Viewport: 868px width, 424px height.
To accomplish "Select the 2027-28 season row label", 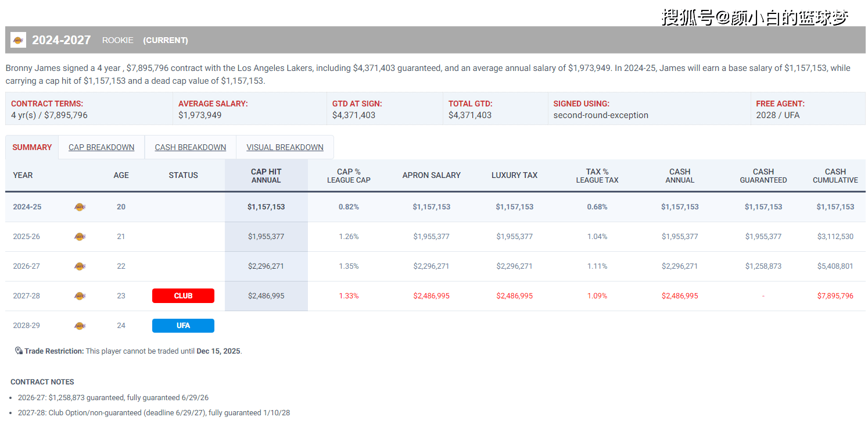I will [26, 296].
